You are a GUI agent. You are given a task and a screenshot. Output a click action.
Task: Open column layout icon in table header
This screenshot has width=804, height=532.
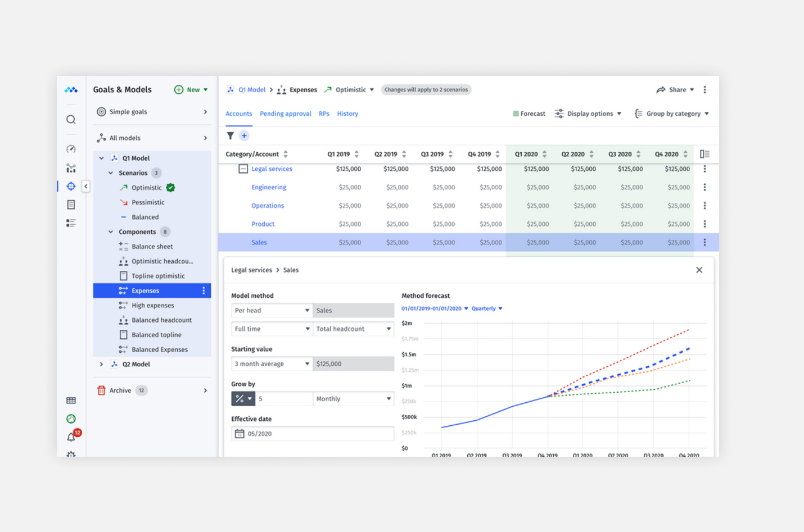pyautogui.click(x=704, y=154)
